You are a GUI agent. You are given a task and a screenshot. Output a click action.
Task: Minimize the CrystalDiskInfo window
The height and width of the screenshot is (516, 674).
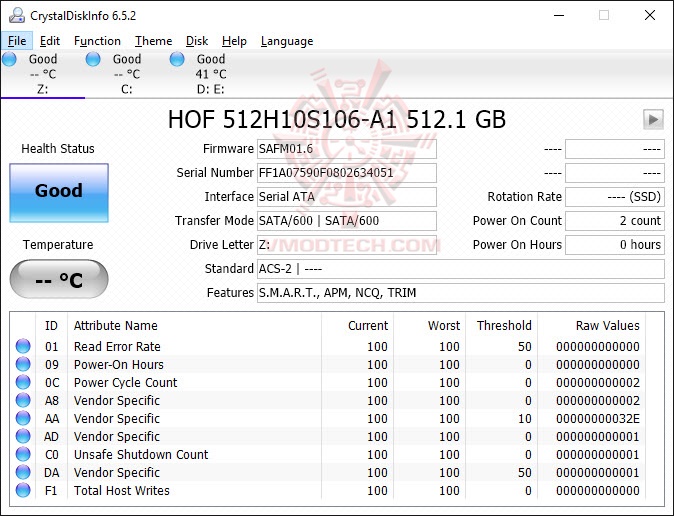click(x=559, y=15)
